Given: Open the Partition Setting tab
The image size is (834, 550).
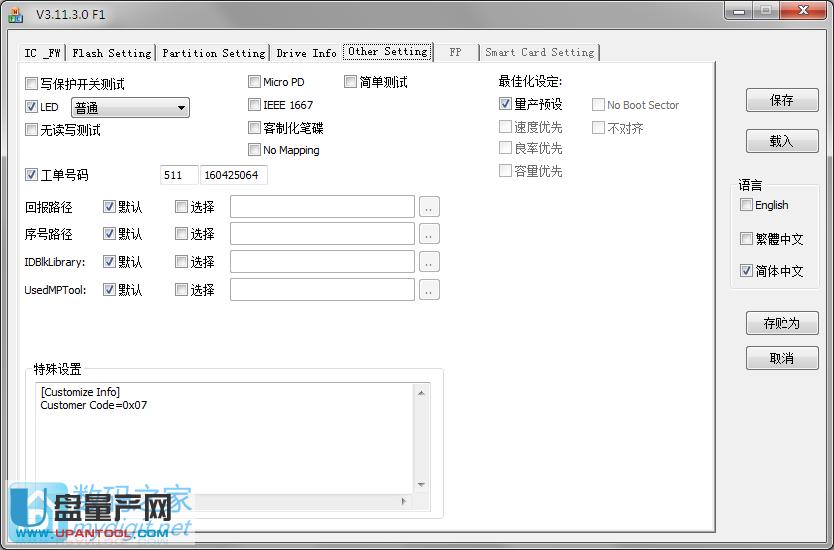Looking at the screenshot, I should 213,53.
